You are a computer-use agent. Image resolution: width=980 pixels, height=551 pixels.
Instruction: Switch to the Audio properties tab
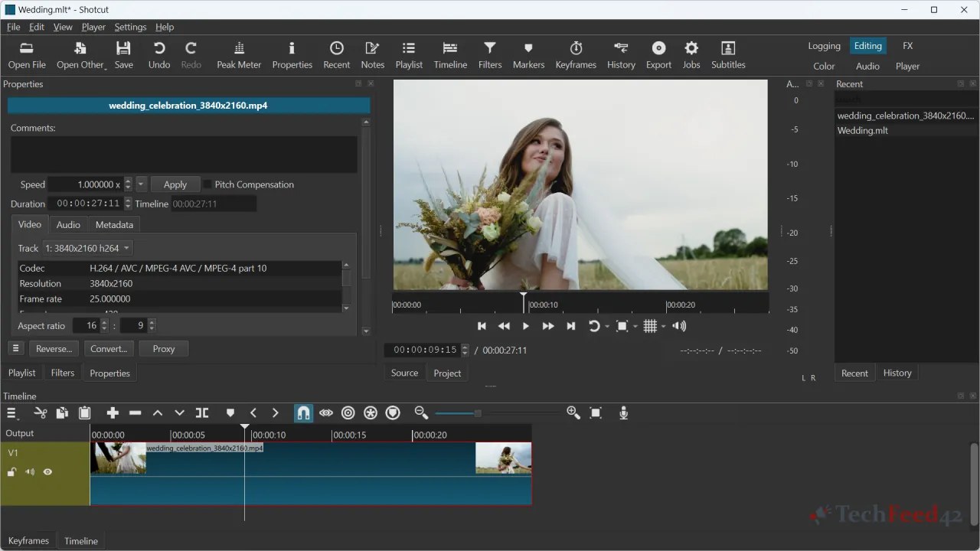coord(68,224)
